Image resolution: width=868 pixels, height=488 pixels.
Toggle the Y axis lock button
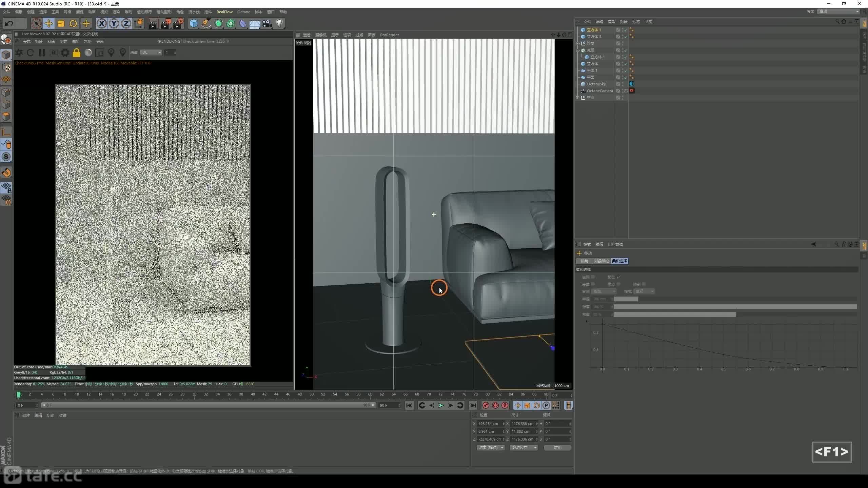[x=114, y=23]
